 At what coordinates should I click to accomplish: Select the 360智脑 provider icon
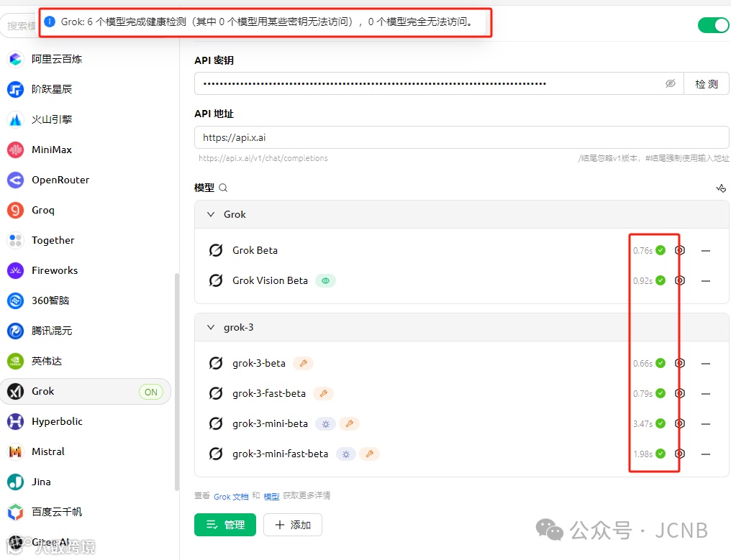[15, 300]
